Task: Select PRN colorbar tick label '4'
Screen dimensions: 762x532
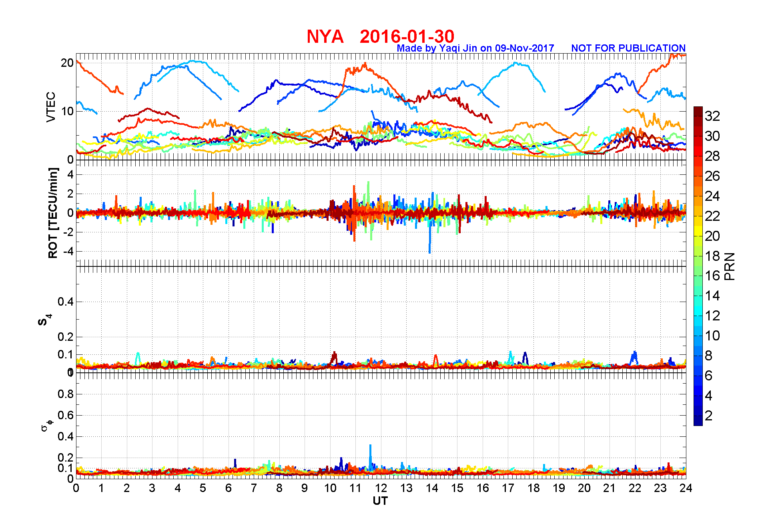Action: (709, 396)
